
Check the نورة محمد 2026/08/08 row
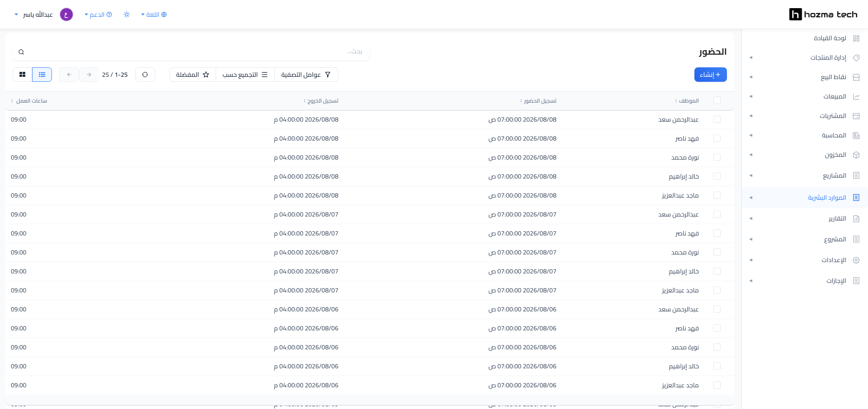tap(717, 157)
